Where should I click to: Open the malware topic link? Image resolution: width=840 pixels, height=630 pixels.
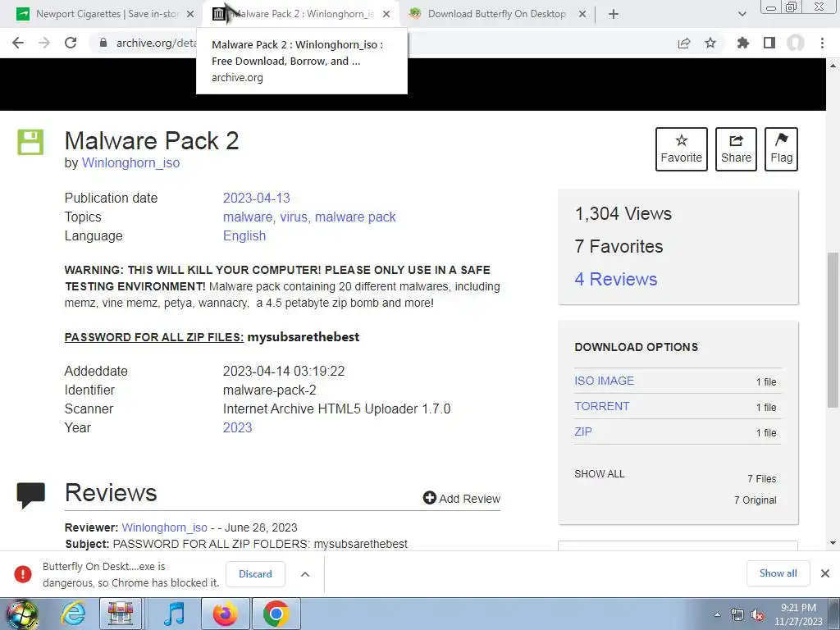click(x=248, y=217)
